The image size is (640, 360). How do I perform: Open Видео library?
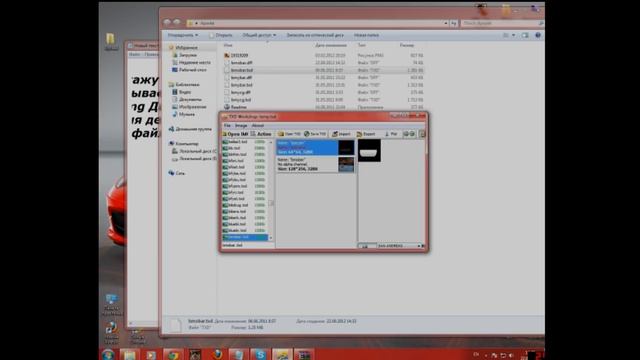184,92
